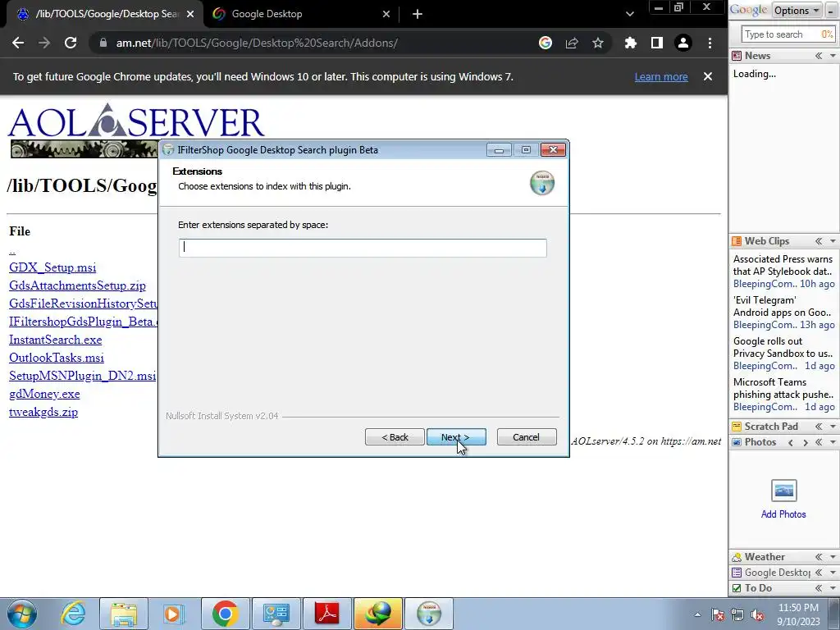Expand the Weather gadget chevron

pos(819,557)
